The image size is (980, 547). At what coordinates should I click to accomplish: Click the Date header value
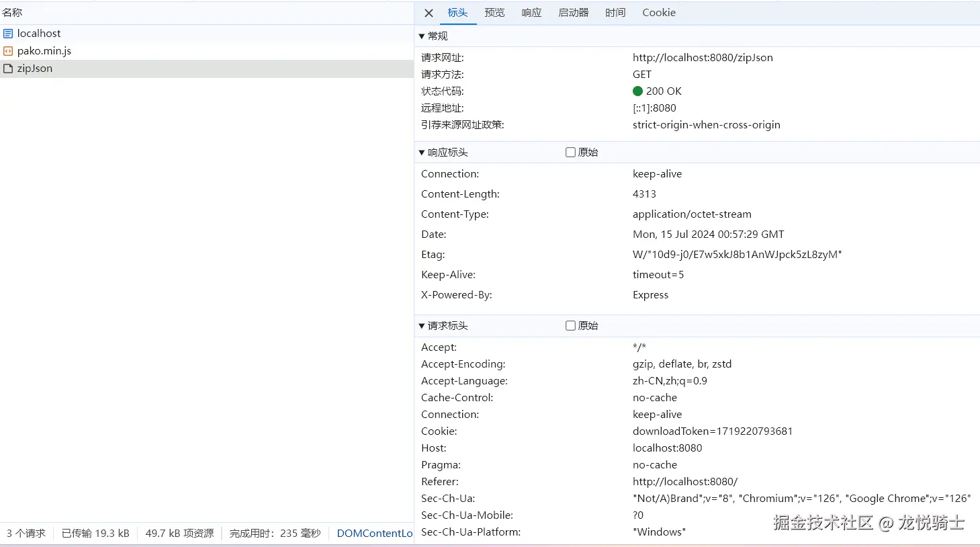click(709, 235)
